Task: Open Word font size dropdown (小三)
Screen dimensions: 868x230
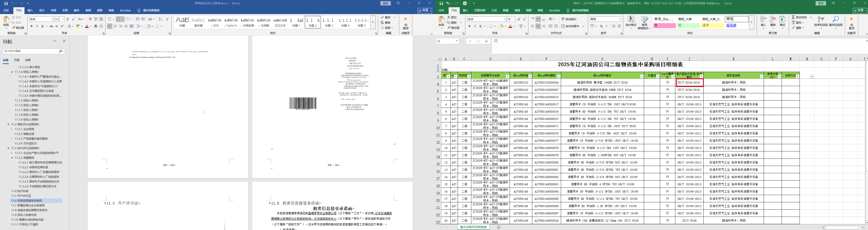Action: [x=63, y=19]
